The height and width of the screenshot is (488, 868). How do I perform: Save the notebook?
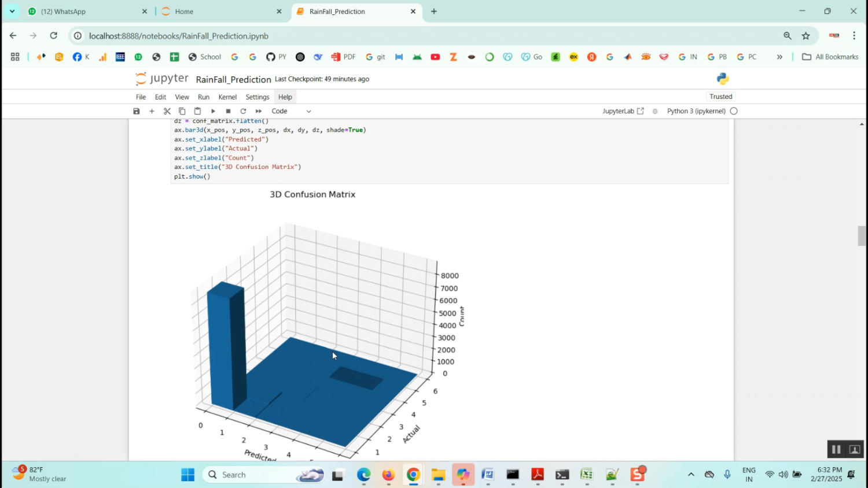click(136, 110)
